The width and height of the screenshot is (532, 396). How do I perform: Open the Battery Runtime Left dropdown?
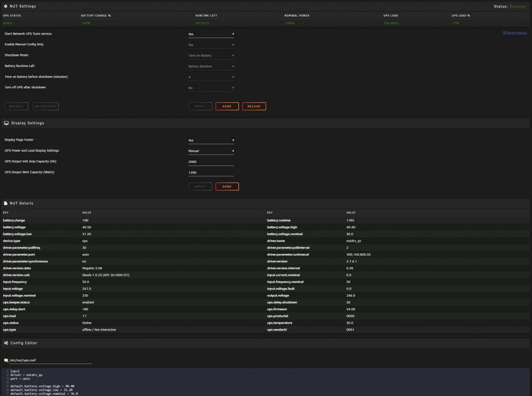coord(211,67)
